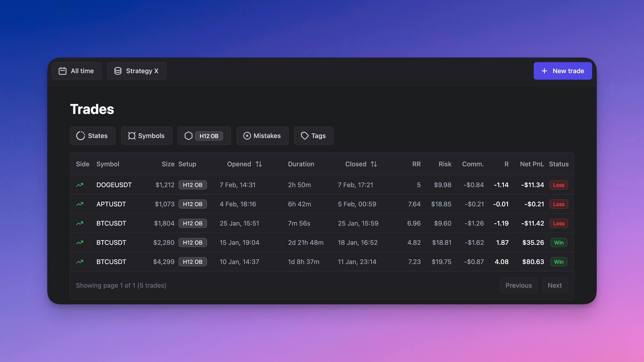Sort by Opened using arrows icon
This screenshot has height=362, width=644.
click(x=259, y=164)
